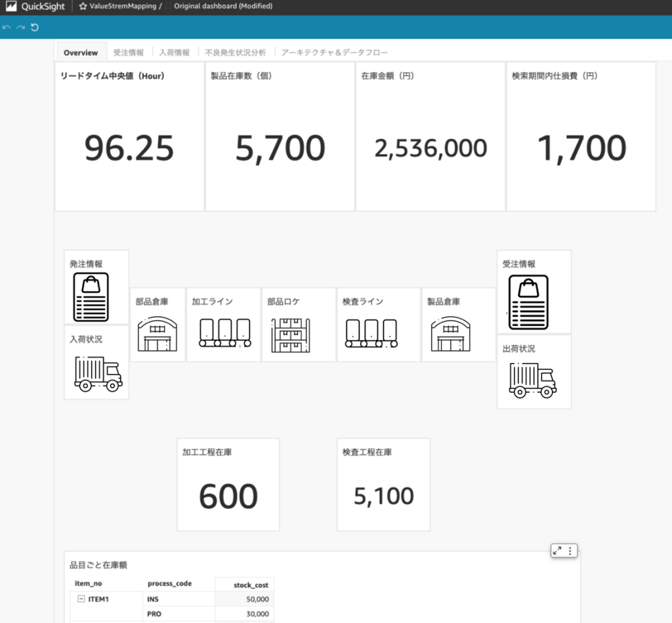Click the 加工ライン conveyor icon
The height and width of the screenshot is (623, 672).
click(x=225, y=332)
